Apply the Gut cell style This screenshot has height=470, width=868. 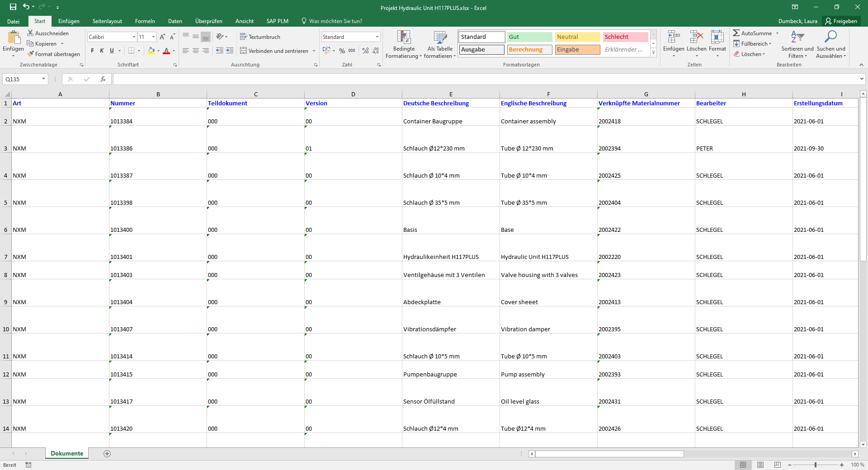point(529,37)
